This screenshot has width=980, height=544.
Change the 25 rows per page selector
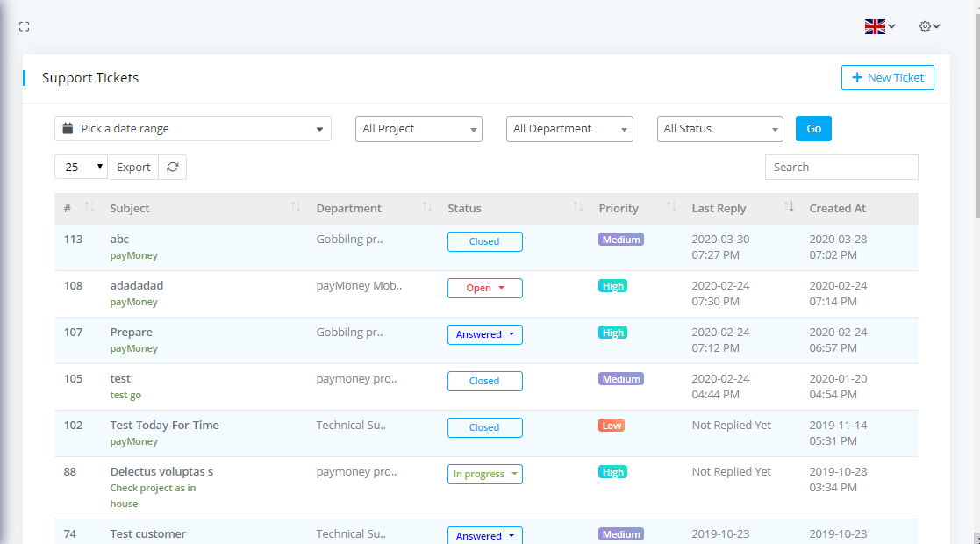point(81,168)
